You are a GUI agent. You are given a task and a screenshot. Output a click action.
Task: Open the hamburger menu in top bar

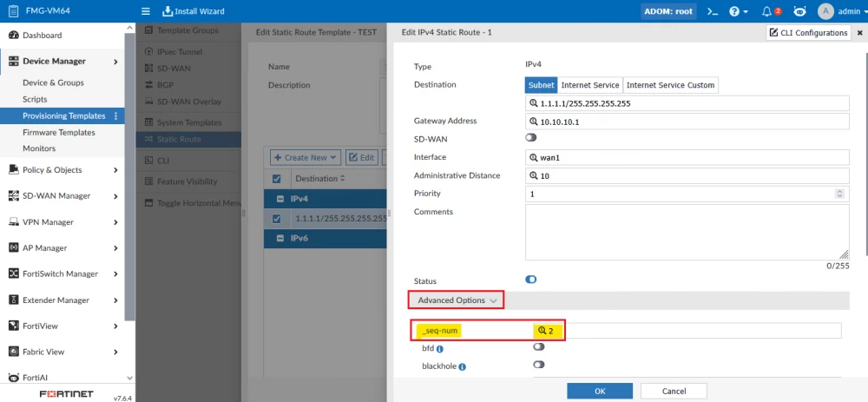click(x=146, y=11)
